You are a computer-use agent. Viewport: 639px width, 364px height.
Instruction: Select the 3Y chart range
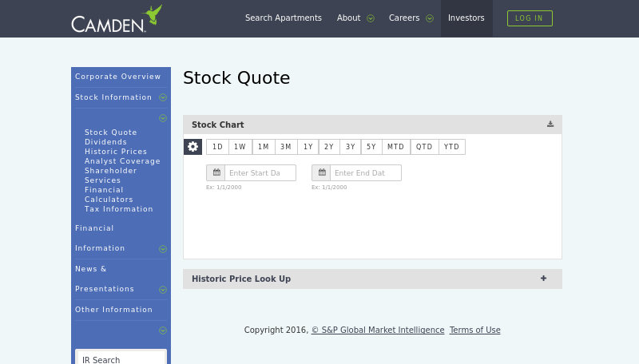point(351,147)
